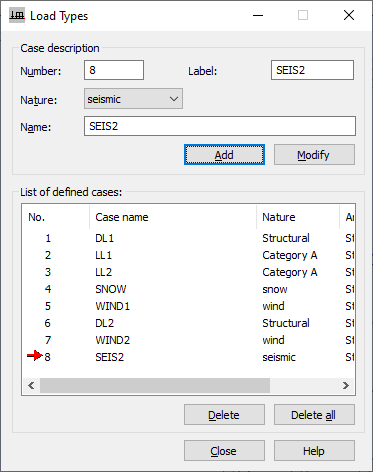Select the WIND2 case row
The image size is (373, 472).
(x=188, y=340)
